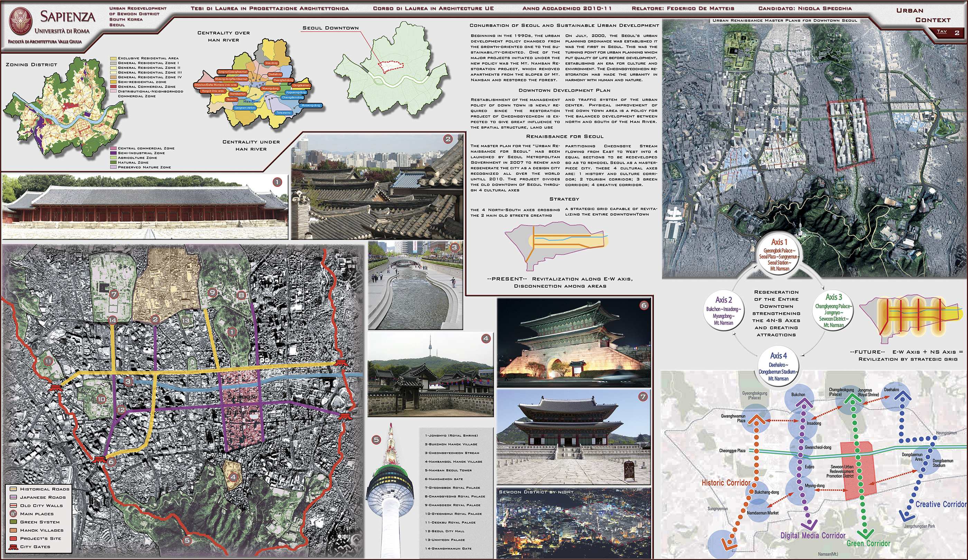This screenshot has width=968, height=560.
Task: Click the Historical Roads legend swatch
Action: tap(13, 489)
